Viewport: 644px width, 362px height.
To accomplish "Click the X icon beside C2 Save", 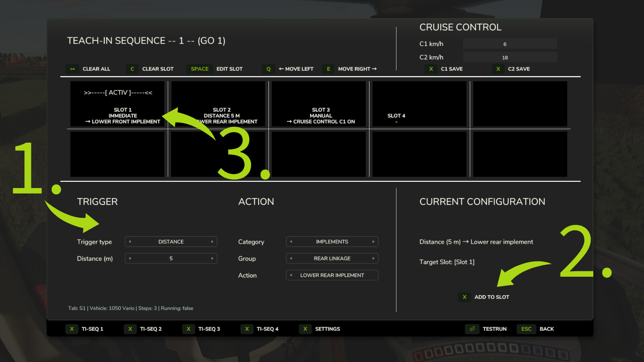I will coord(498,69).
